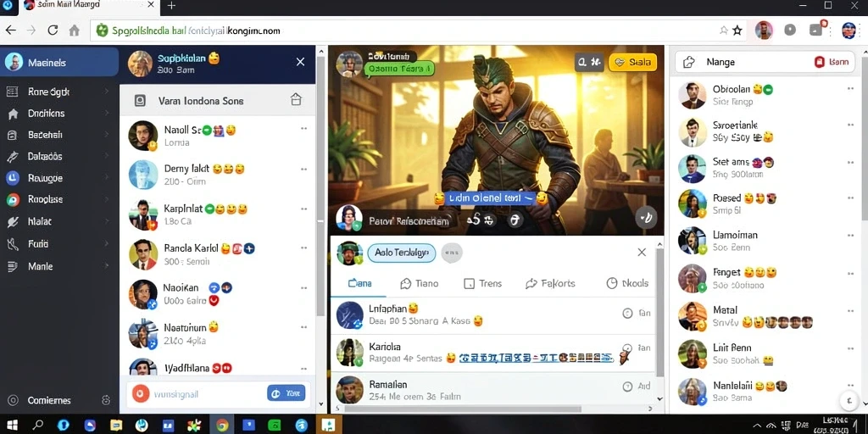Open Naoikan row options dots
The image size is (868, 434).
(303, 288)
